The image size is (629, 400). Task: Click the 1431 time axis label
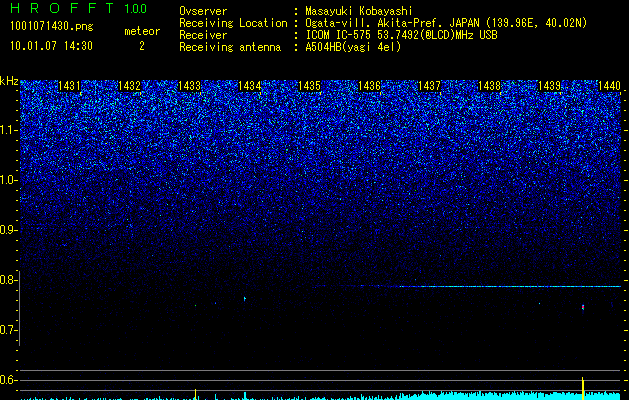click(69, 86)
